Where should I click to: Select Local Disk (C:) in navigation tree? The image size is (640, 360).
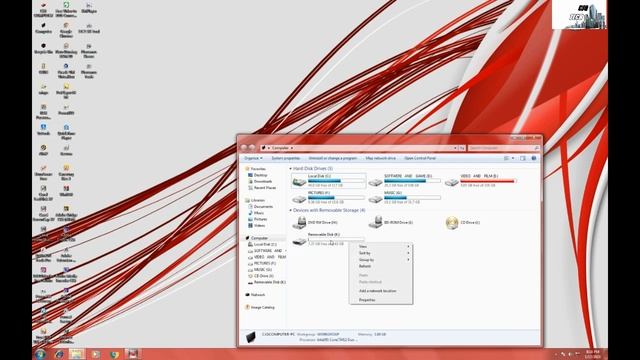[x=265, y=244]
